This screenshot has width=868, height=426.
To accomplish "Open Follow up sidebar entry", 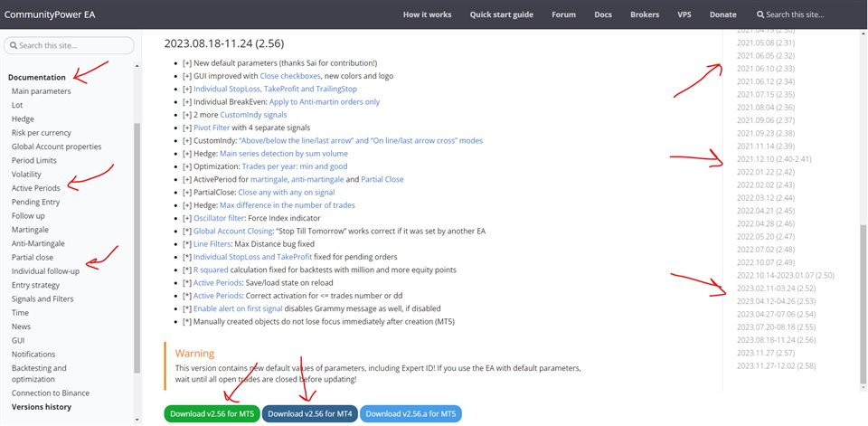I will coord(28,216).
